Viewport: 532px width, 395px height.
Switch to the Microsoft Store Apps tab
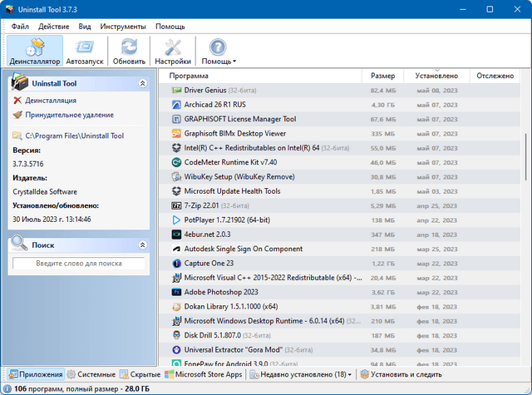[203, 375]
